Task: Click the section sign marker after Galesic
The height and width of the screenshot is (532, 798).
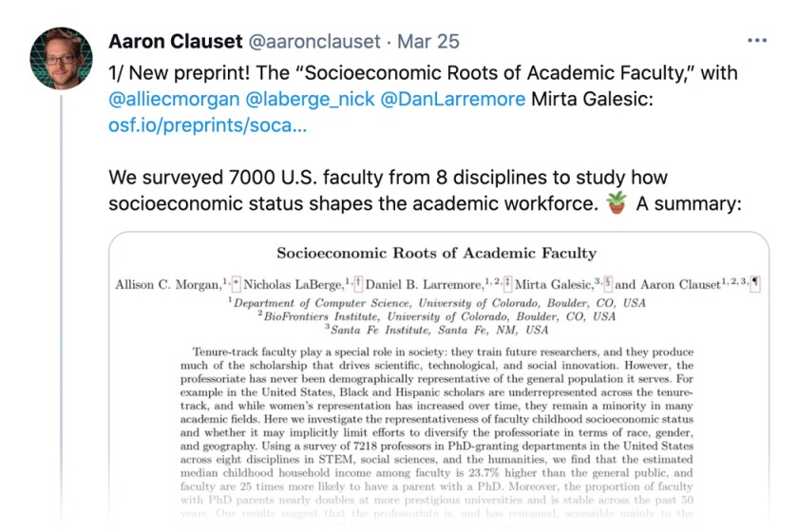Action: click(608, 284)
